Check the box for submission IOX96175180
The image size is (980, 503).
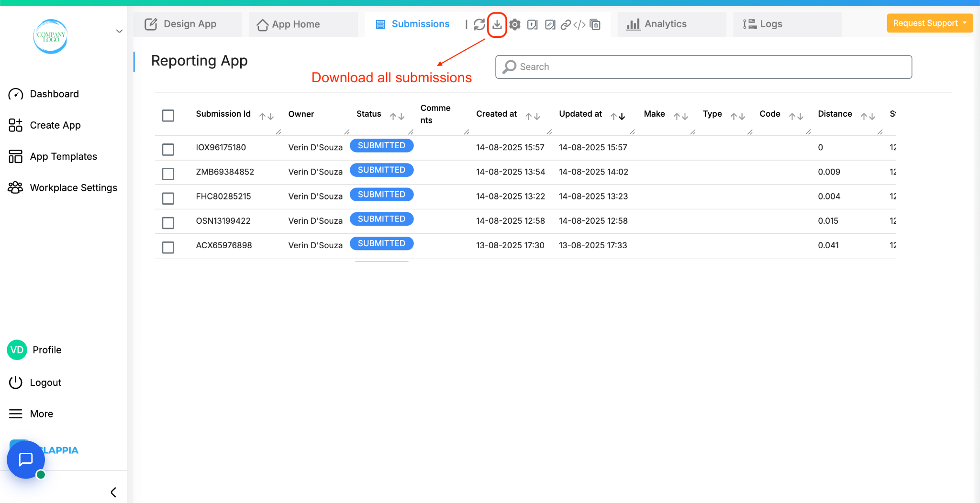168,150
